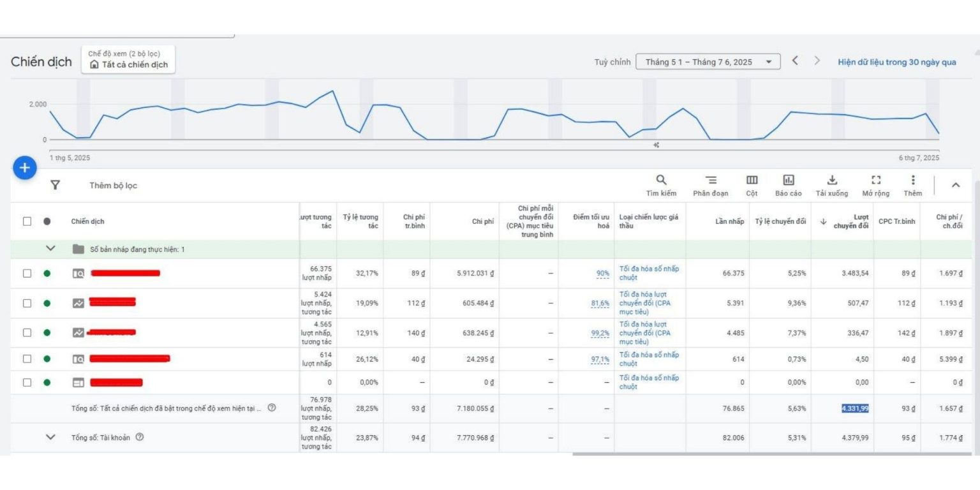Expand Tổng số: Tài khoản row chevron
980x490 pixels.
[51, 437]
